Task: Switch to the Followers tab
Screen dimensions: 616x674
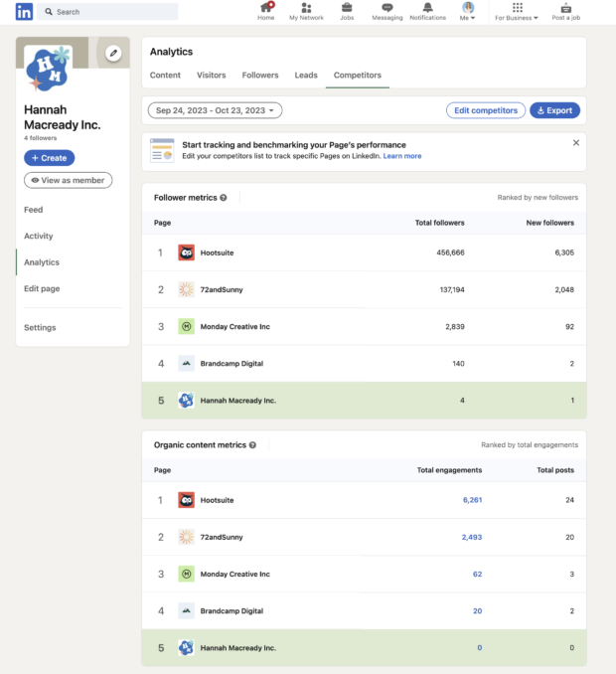Action: tap(260, 76)
